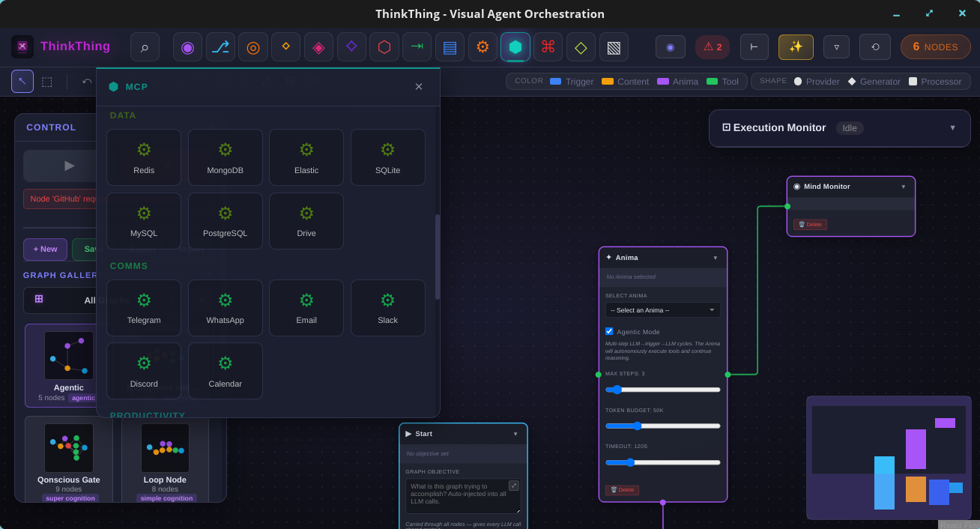Toggle the Processor shape legend chip

point(935,81)
